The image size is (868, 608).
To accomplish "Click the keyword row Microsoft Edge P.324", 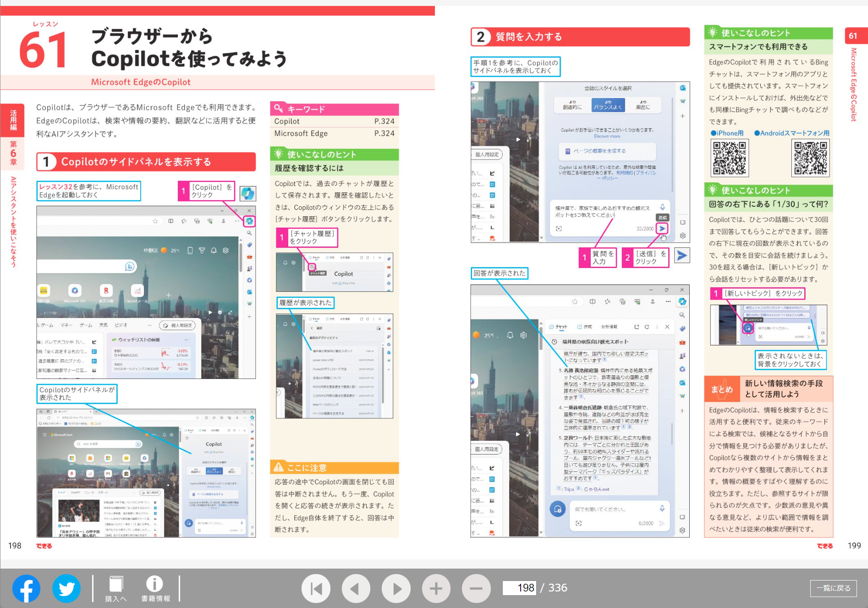I will [335, 133].
